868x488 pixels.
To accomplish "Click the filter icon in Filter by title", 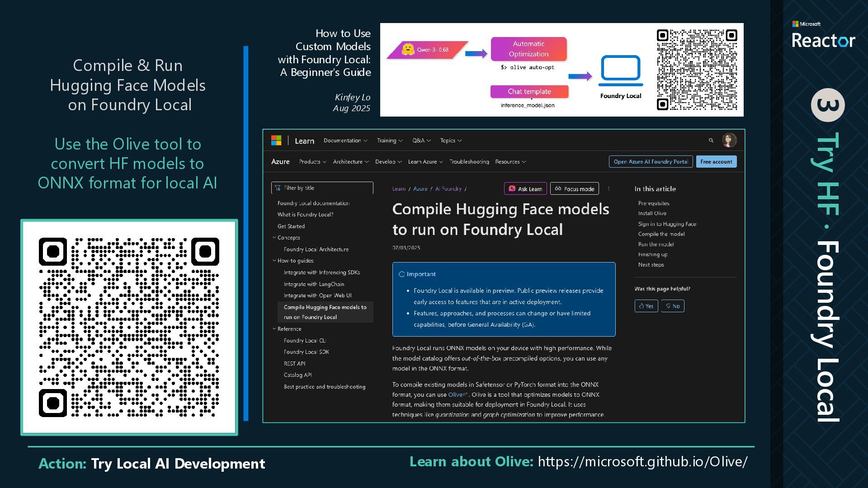I will [x=278, y=188].
